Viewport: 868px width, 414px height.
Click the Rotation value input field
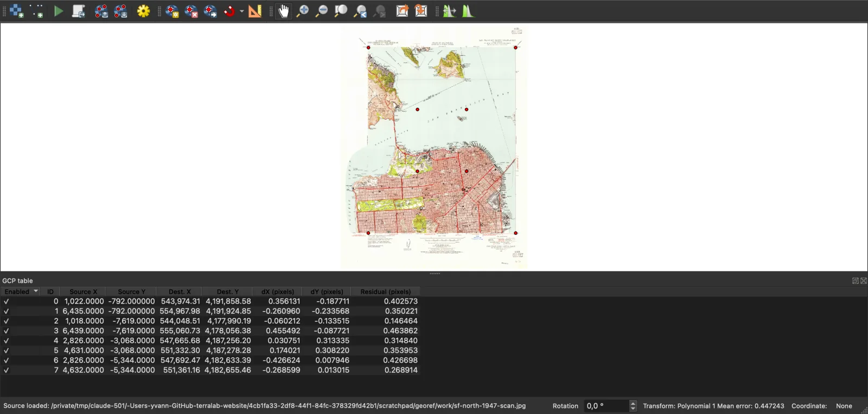605,406
